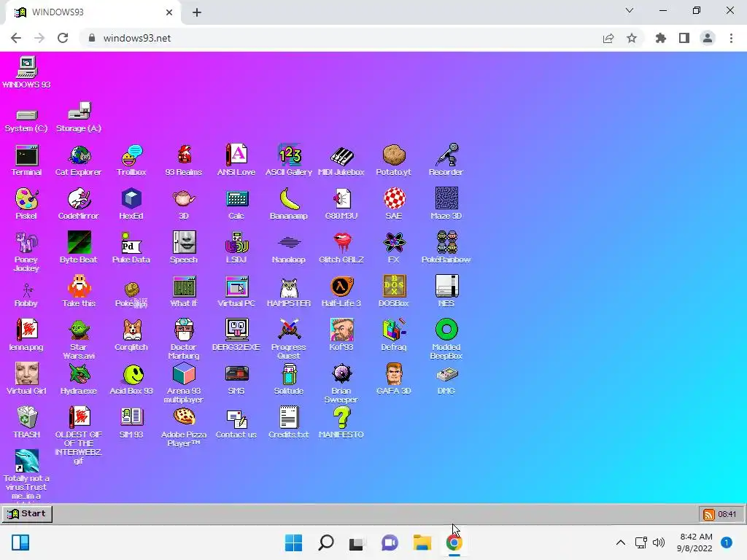Launch Solitude icon
747x560 pixels.
tap(289, 379)
